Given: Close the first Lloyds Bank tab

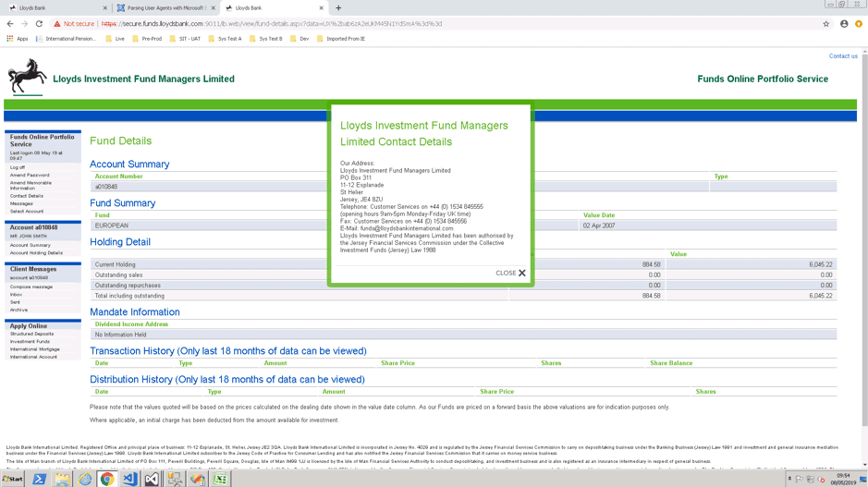Looking at the screenshot, I should (x=105, y=7).
